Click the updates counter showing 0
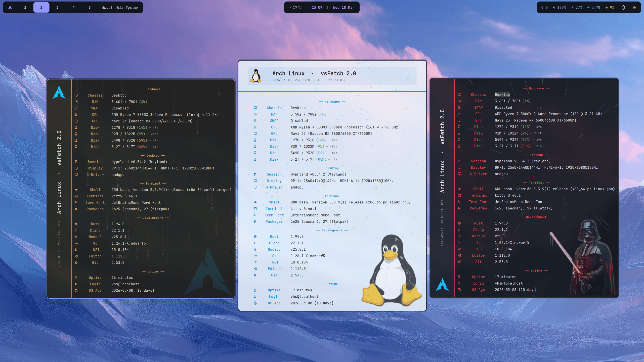Image resolution: width=644 pixels, height=362 pixels. click(x=544, y=8)
